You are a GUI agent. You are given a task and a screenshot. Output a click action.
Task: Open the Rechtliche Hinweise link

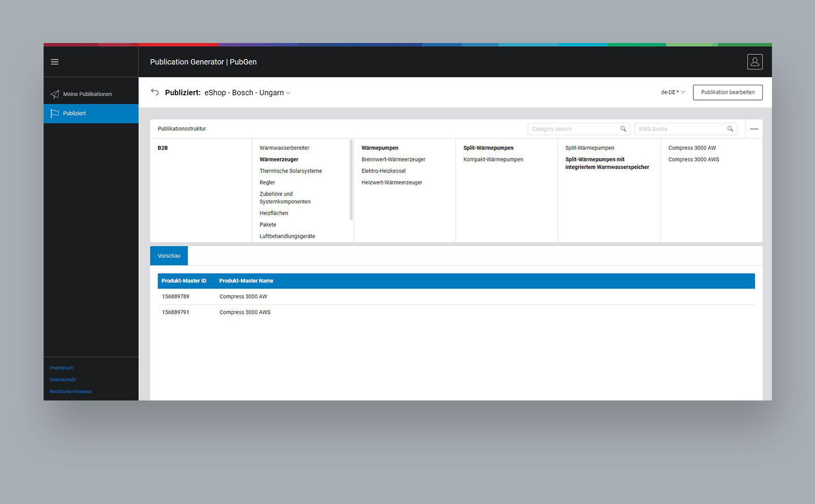coord(71,391)
